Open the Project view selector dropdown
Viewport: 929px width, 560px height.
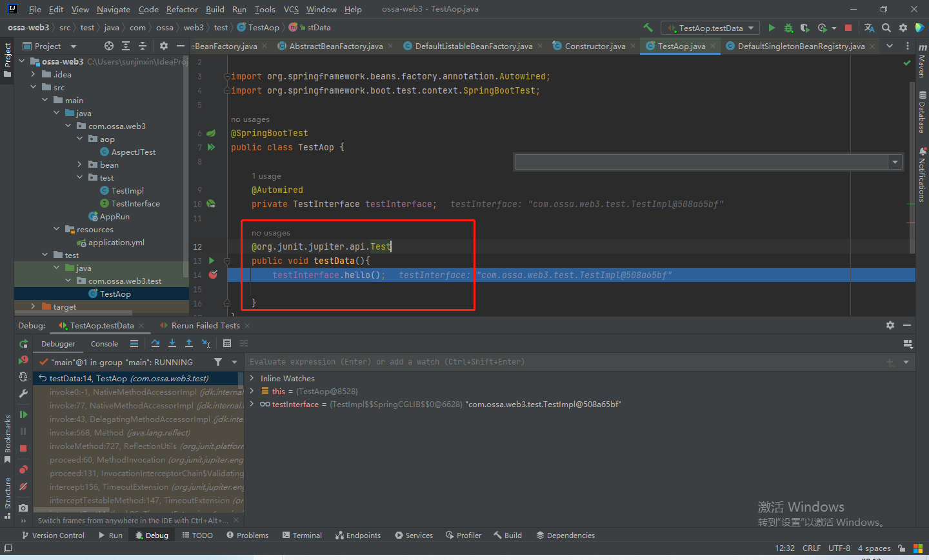pos(74,46)
